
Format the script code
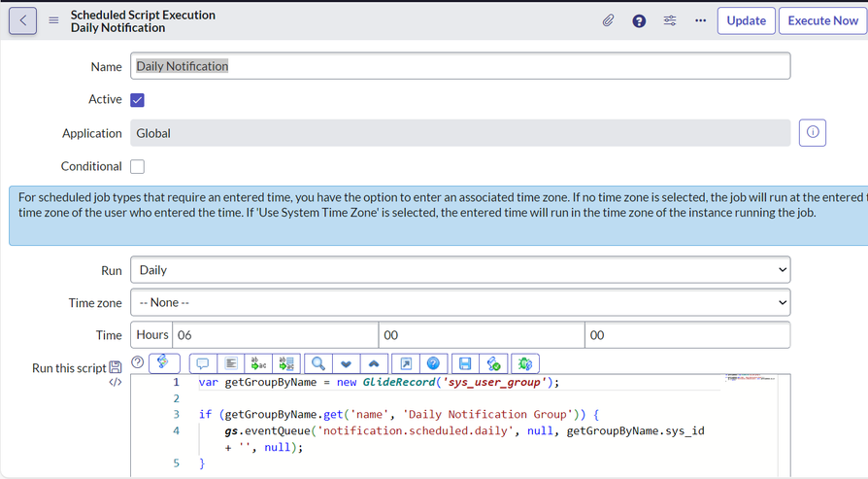[231, 363]
